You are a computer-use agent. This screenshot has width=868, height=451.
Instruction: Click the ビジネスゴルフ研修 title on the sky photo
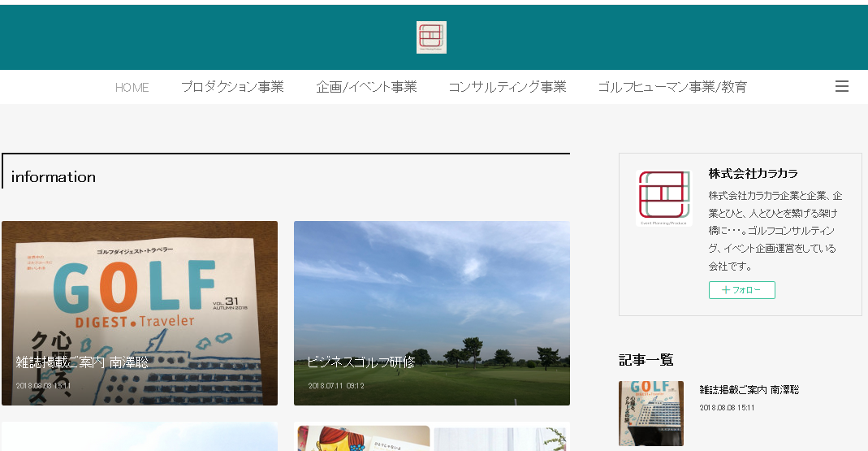[x=361, y=362]
